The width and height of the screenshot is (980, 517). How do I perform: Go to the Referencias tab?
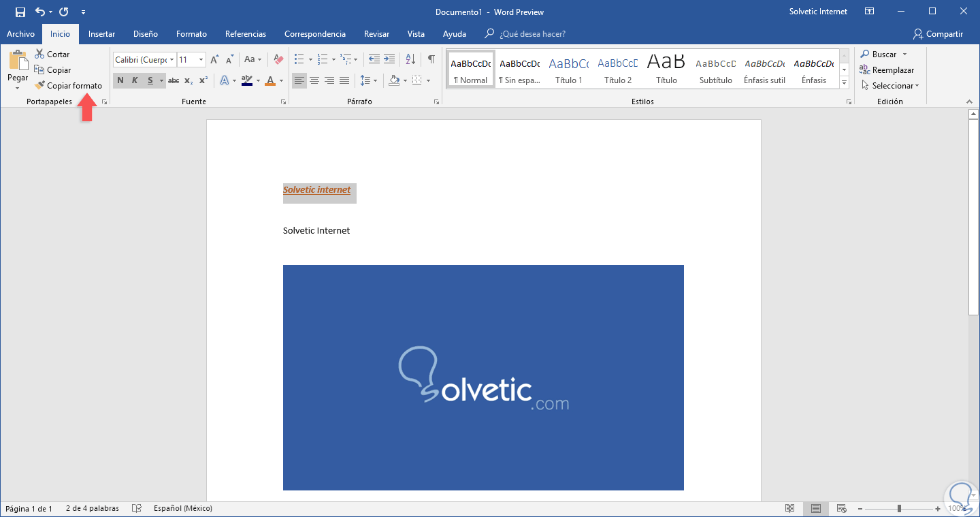[246, 34]
